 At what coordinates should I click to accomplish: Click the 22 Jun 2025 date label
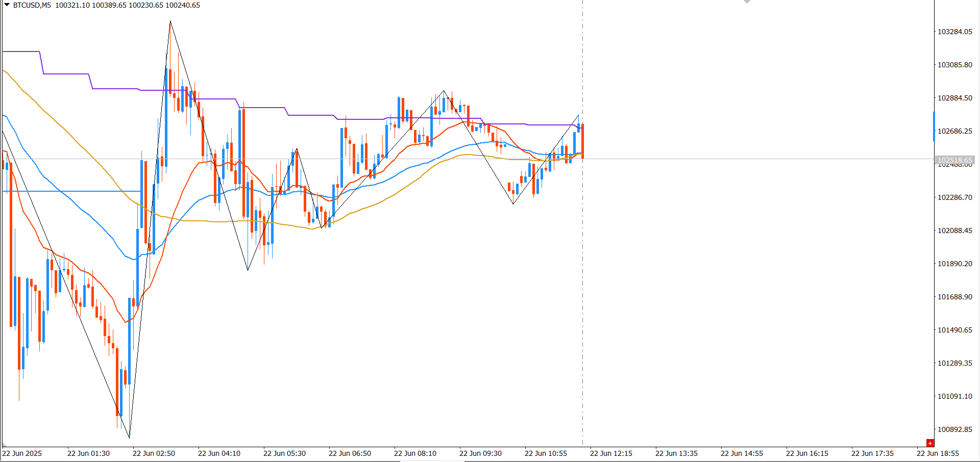pyautogui.click(x=22, y=453)
